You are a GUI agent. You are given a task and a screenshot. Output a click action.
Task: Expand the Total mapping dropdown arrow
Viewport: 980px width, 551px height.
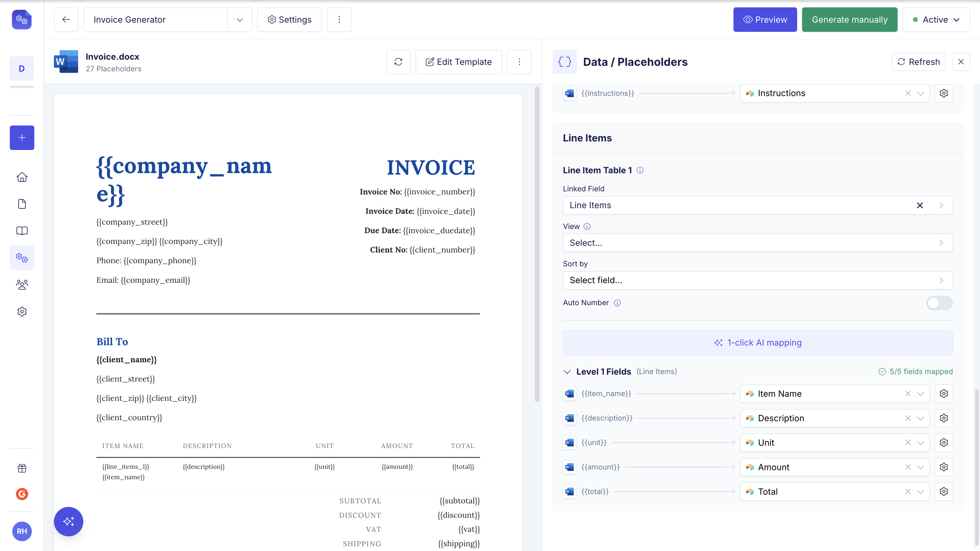pos(920,492)
